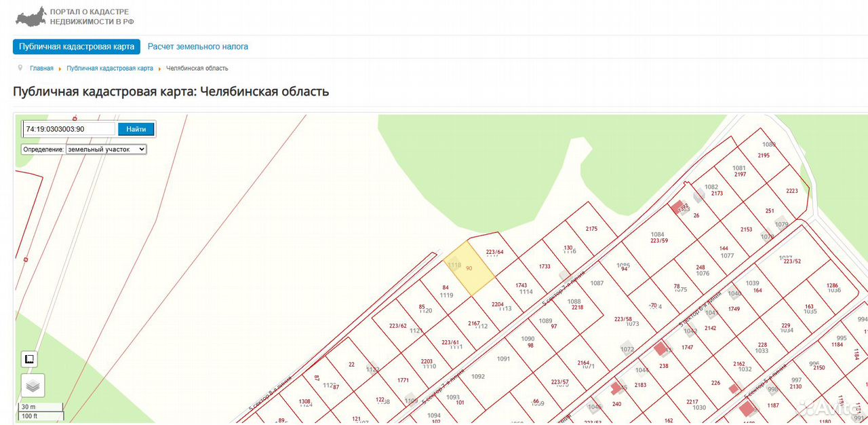Open the Расчет земельного налога tab
This screenshot has width=868, height=425.
coord(198,47)
